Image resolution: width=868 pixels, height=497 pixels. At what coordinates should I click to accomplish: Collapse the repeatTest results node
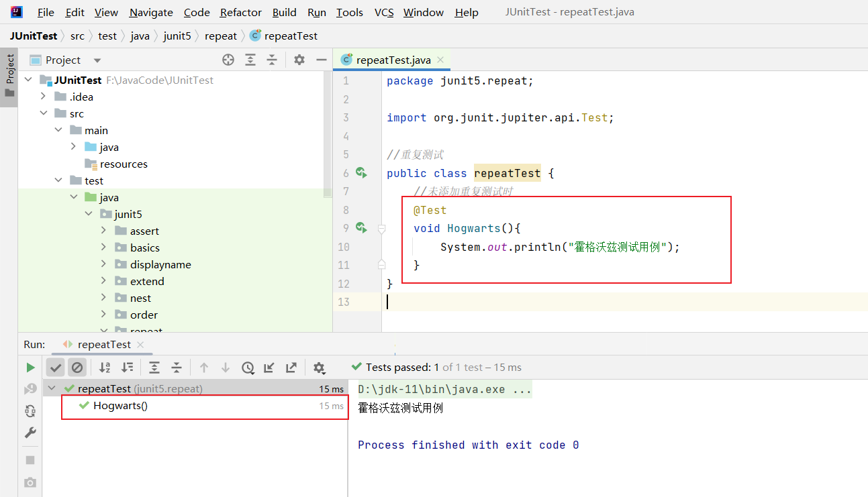tap(52, 388)
